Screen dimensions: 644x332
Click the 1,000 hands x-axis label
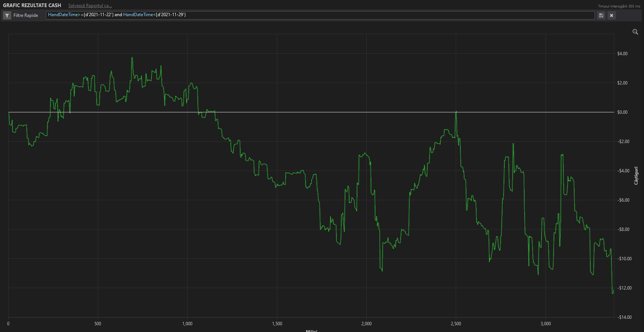pos(187,324)
